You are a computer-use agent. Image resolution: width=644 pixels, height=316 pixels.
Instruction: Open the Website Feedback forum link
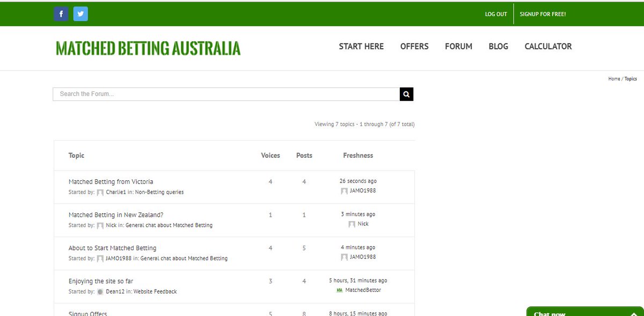(x=155, y=292)
